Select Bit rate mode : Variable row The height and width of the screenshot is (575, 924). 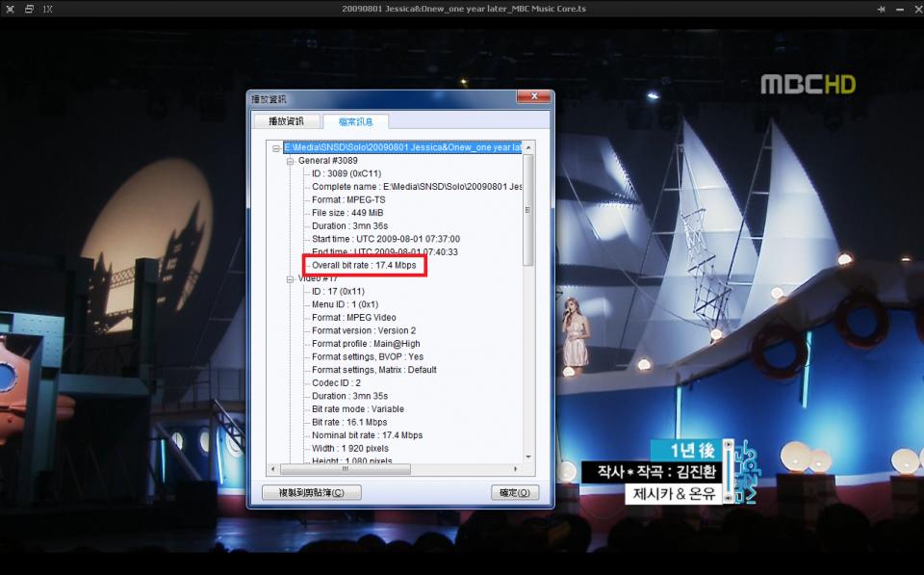[x=358, y=408]
